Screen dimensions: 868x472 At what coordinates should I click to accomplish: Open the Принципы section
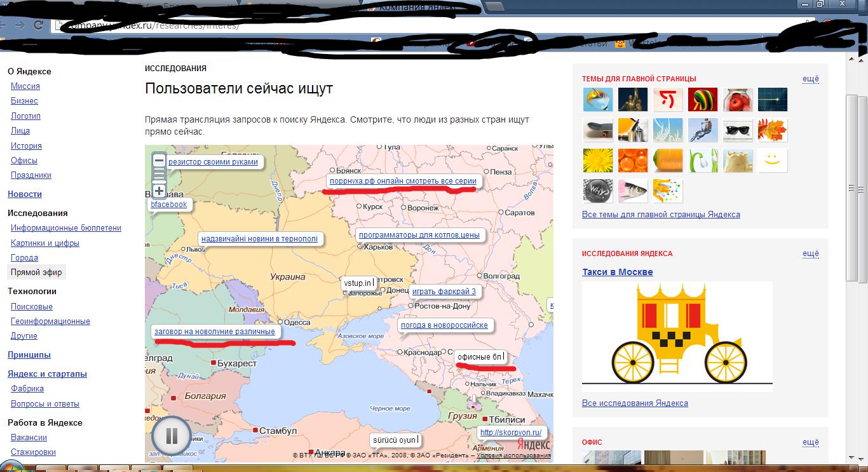(29, 355)
